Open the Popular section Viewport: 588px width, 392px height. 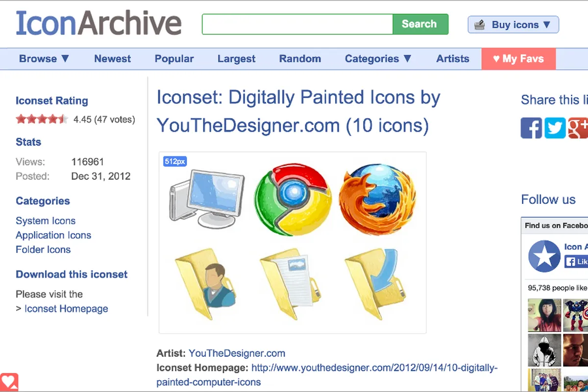[x=174, y=59]
